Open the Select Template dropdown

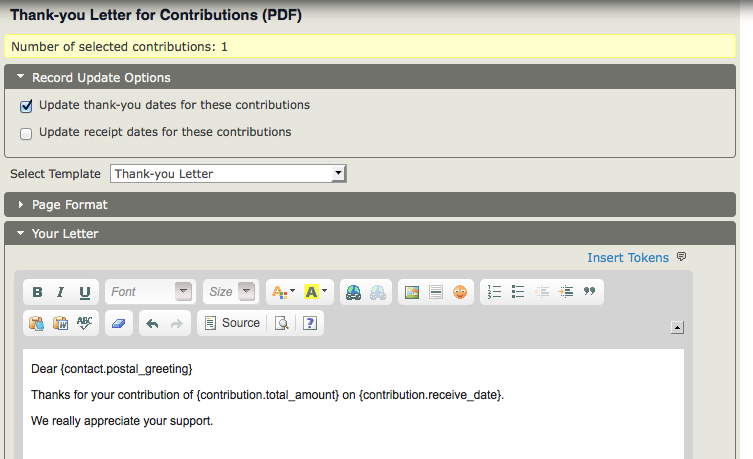click(228, 174)
